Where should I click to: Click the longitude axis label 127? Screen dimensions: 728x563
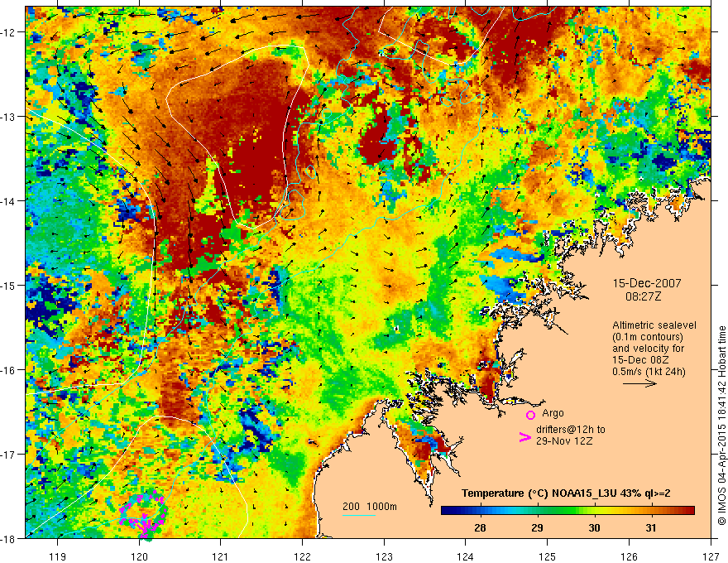coord(711,556)
